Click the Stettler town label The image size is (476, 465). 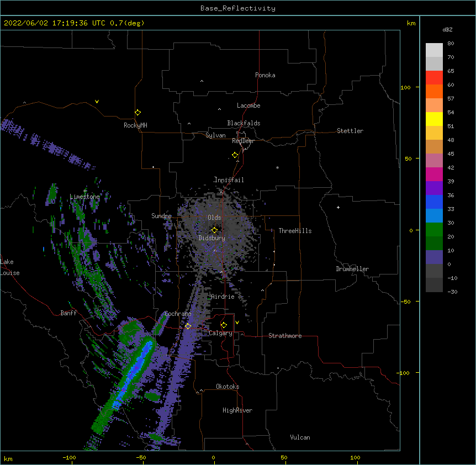coord(350,131)
